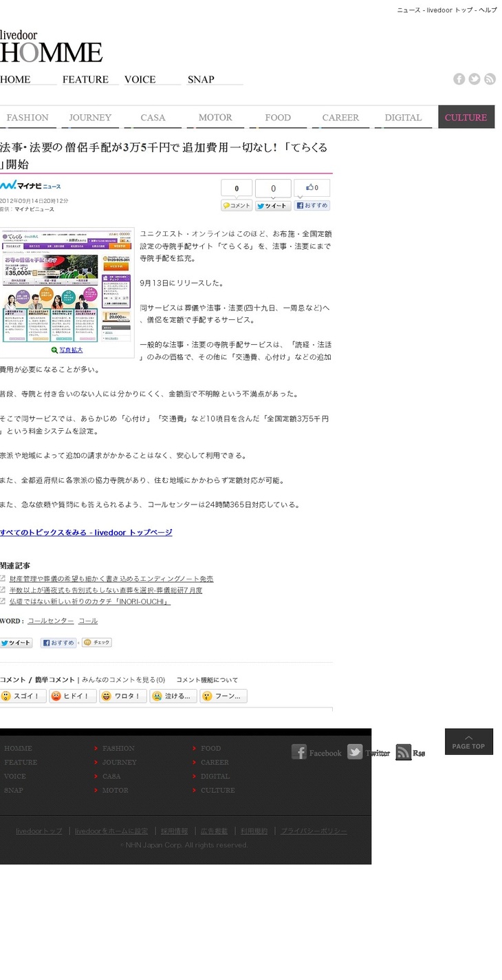This screenshot has height=980, width=502.
Task: Open FEATURE top navigation item
Action: 90,80
